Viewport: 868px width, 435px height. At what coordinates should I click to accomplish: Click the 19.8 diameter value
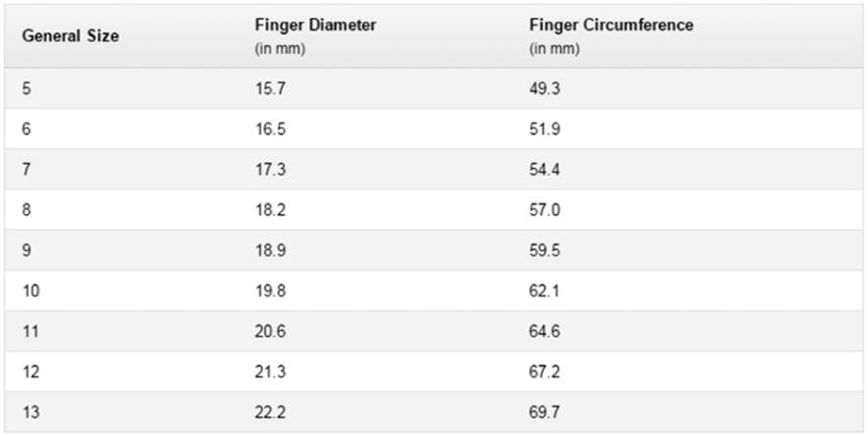click(x=270, y=290)
